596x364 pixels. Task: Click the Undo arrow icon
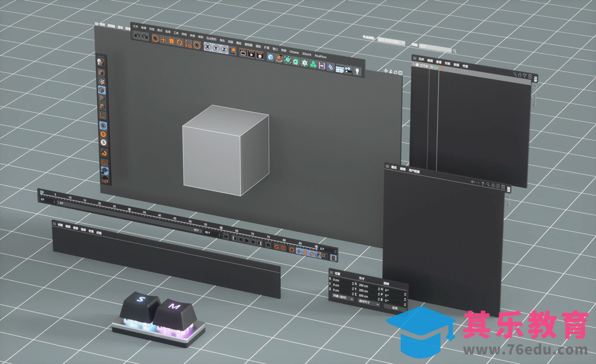(137, 36)
